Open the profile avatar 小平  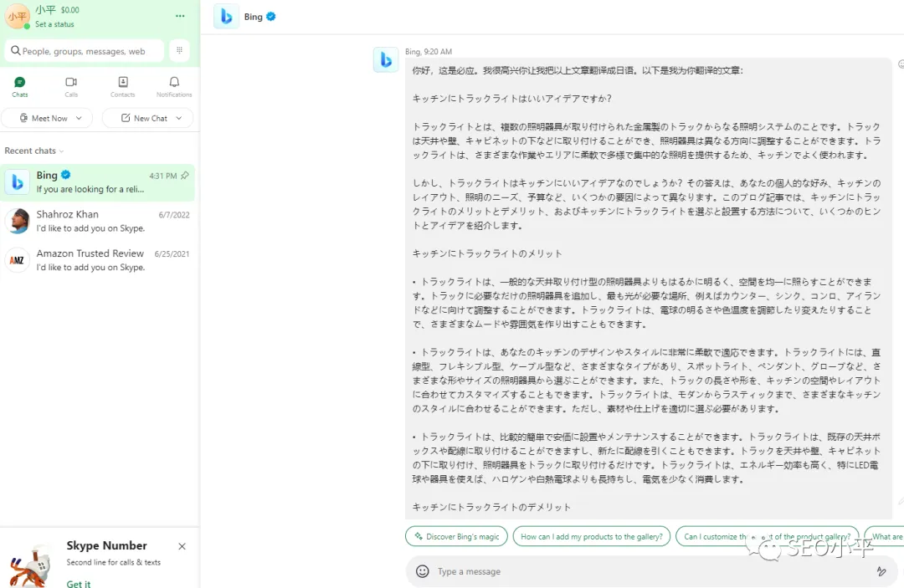coord(18,16)
